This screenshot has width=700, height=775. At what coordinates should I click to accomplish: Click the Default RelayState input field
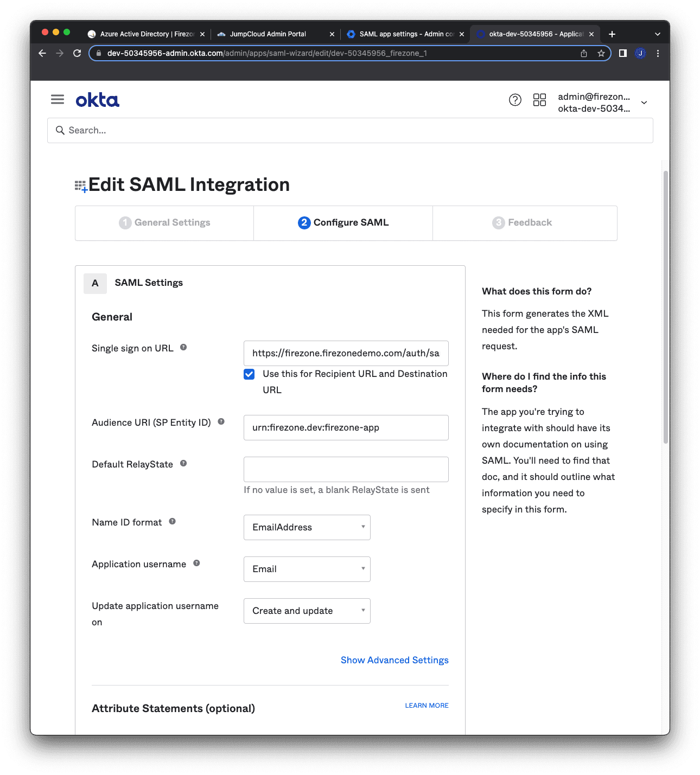(x=346, y=470)
